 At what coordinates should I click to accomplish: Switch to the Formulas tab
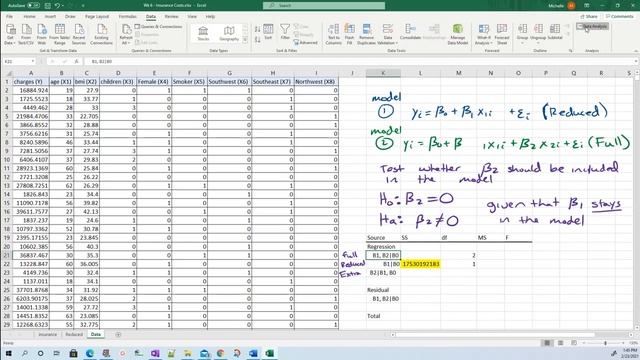point(127,17)
